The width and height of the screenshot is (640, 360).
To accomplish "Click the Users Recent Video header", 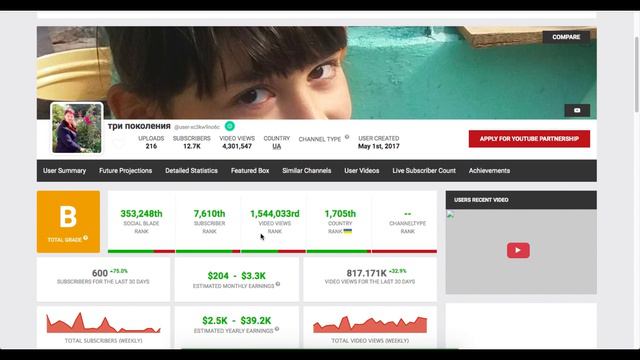I will tap(521, 200).
